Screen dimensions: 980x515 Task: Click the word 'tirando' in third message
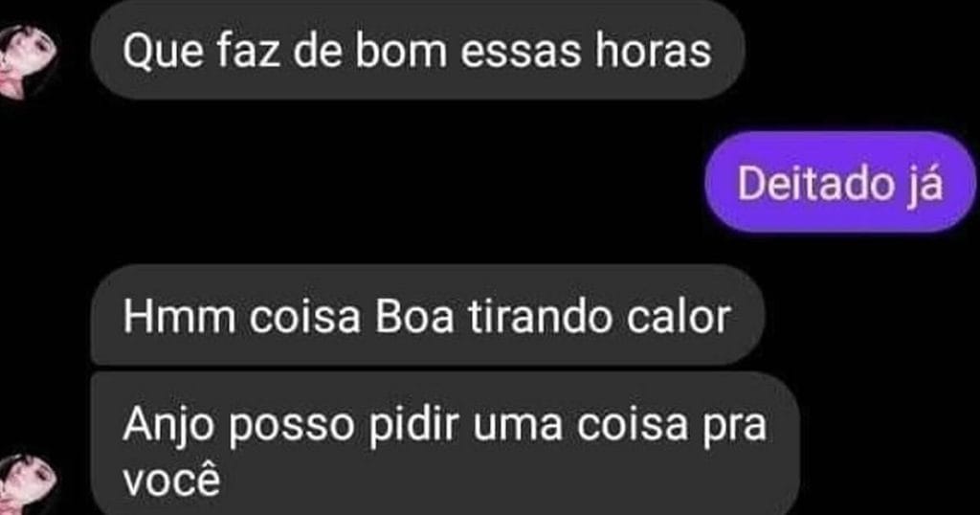[x=542, y=316]
